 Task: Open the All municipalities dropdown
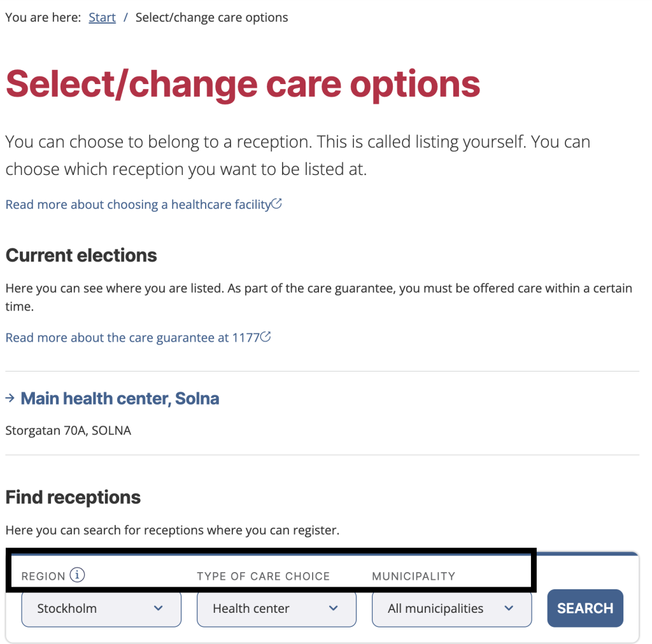[451, 608]
